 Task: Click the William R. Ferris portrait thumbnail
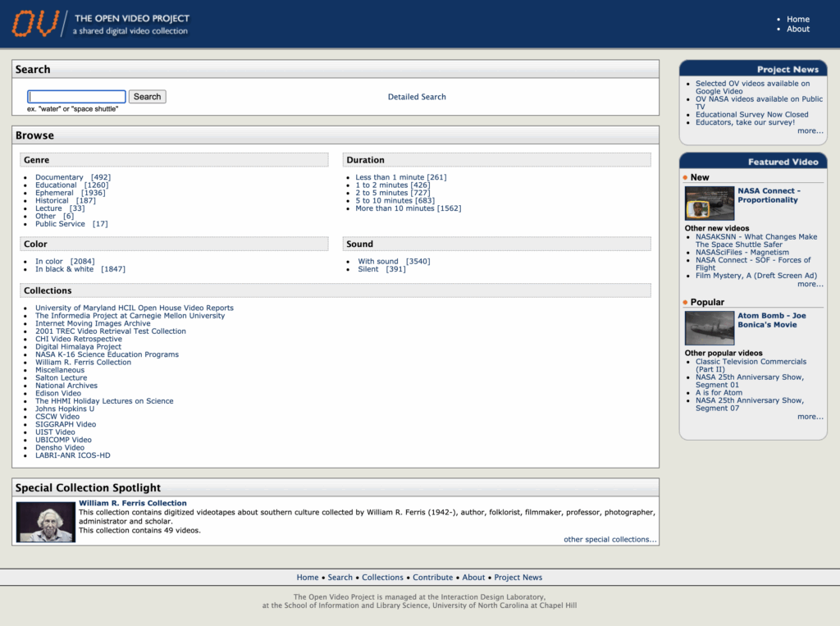click(46, 522)
